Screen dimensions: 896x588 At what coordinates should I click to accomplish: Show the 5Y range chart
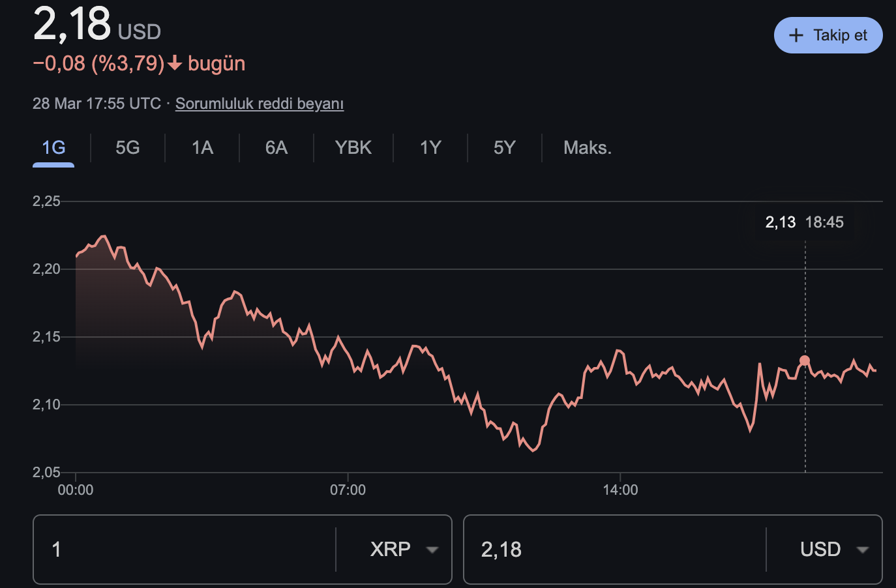click(x=505, y=147)
